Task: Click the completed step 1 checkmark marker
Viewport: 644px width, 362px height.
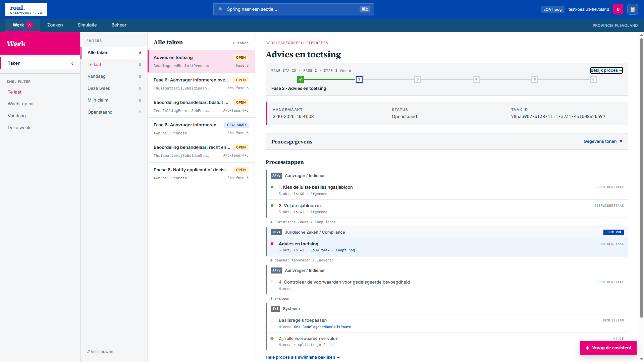Action: coord(301,79)
